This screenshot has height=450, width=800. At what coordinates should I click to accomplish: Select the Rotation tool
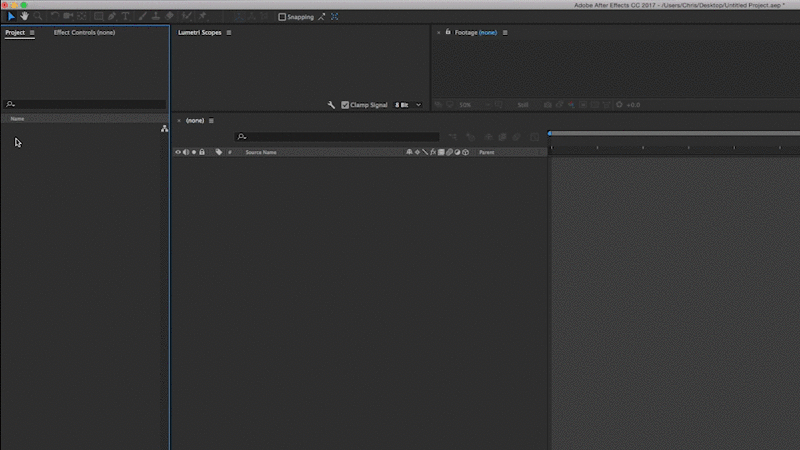[x=55, y=16]
